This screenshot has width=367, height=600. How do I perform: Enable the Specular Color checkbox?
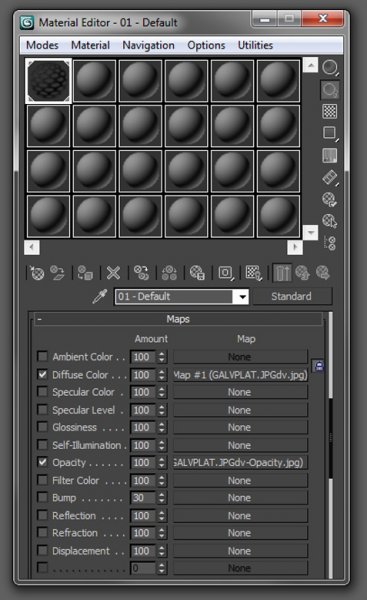tap(42, 392)
